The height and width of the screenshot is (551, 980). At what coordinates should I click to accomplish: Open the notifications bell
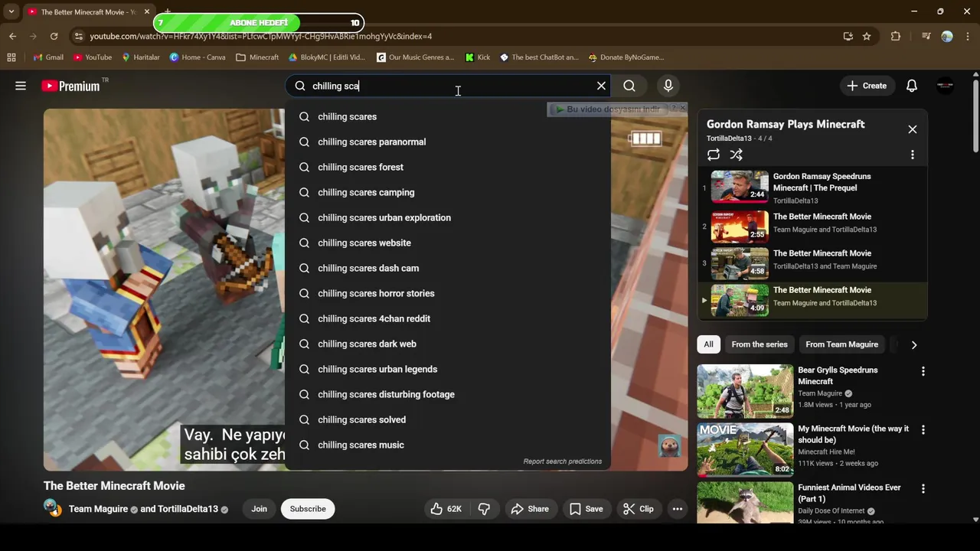(x=911, y=86)
